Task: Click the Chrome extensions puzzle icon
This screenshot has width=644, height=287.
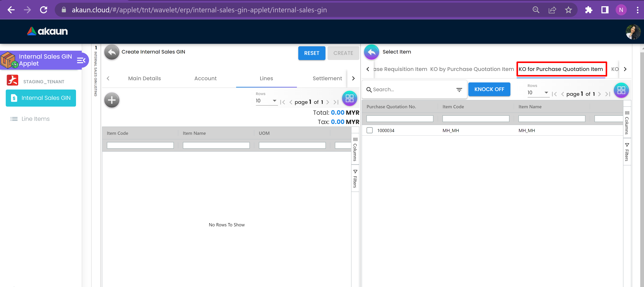Action: click(588, 10)
